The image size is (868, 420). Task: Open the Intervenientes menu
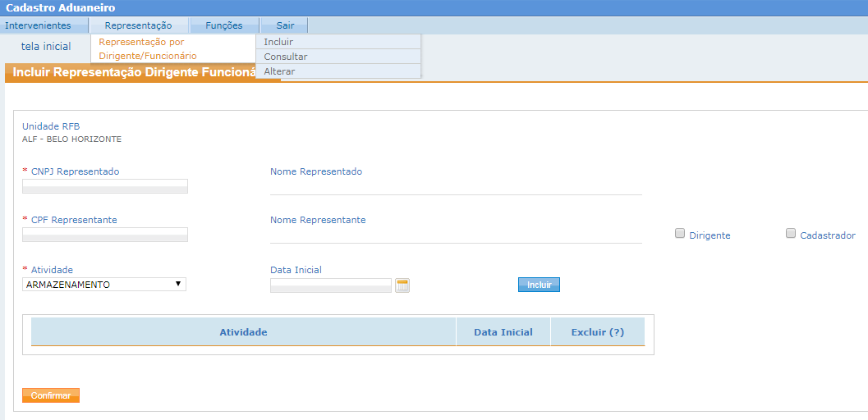pyautogui.click(x=38, y=25)
